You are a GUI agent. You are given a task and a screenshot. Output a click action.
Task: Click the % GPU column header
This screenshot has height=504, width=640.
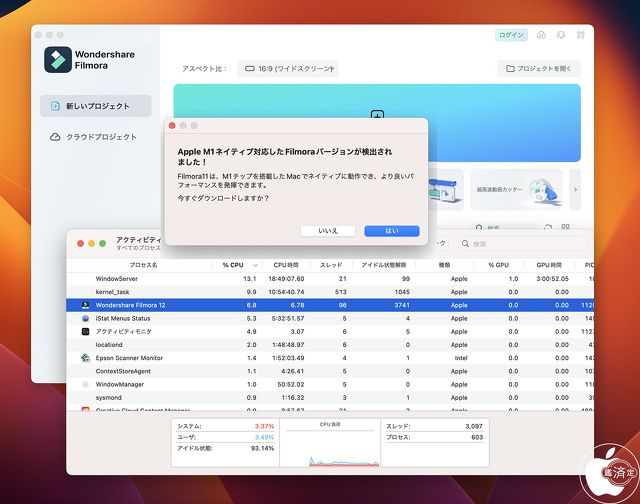pos(498,265)
